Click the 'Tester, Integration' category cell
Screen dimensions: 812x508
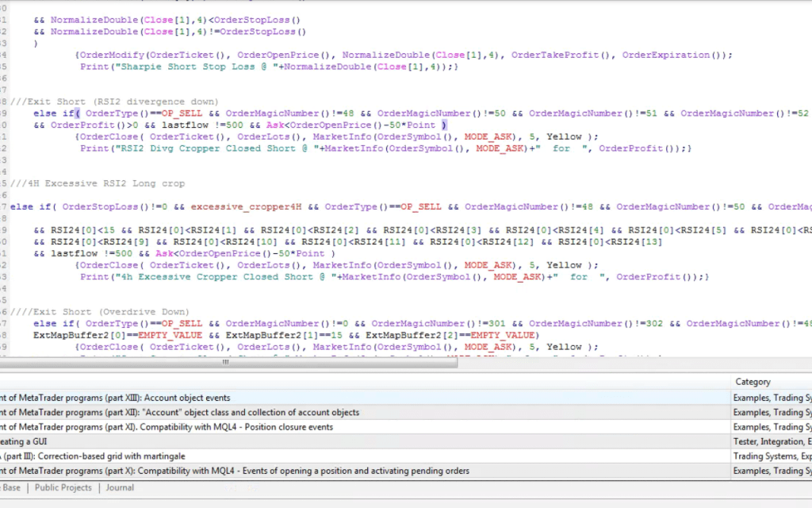771,441
